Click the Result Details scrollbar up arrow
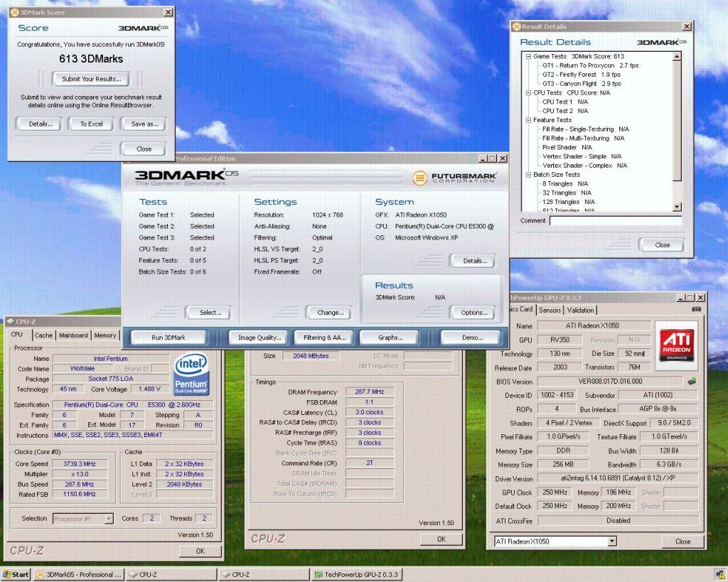Screen dimensions: 728x582 tap(677, 57)
